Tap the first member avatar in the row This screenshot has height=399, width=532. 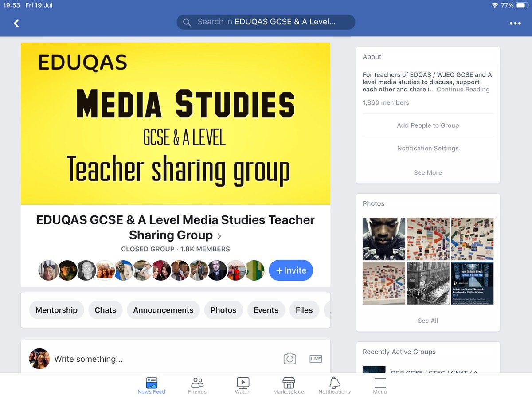coord(48,270)
